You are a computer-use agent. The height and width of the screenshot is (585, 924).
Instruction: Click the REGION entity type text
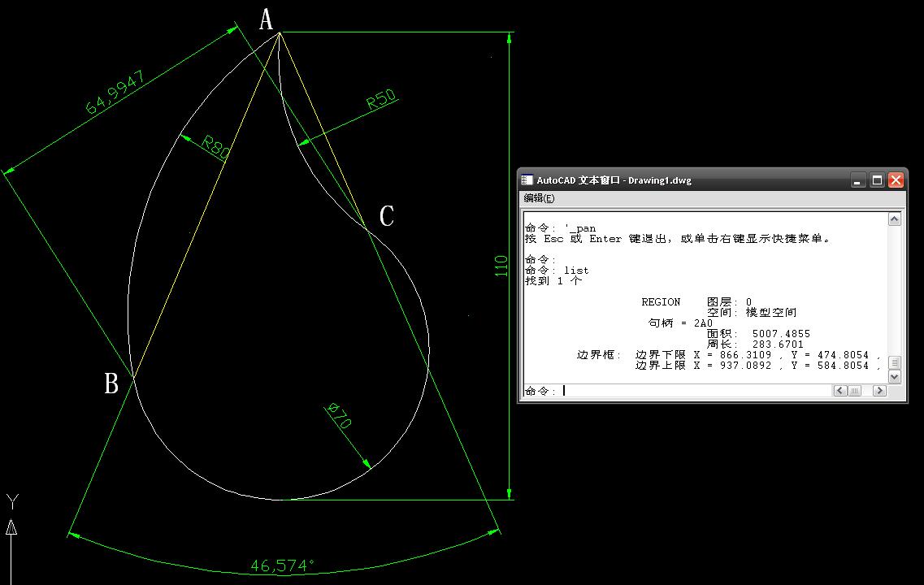(x=661, y=302)
